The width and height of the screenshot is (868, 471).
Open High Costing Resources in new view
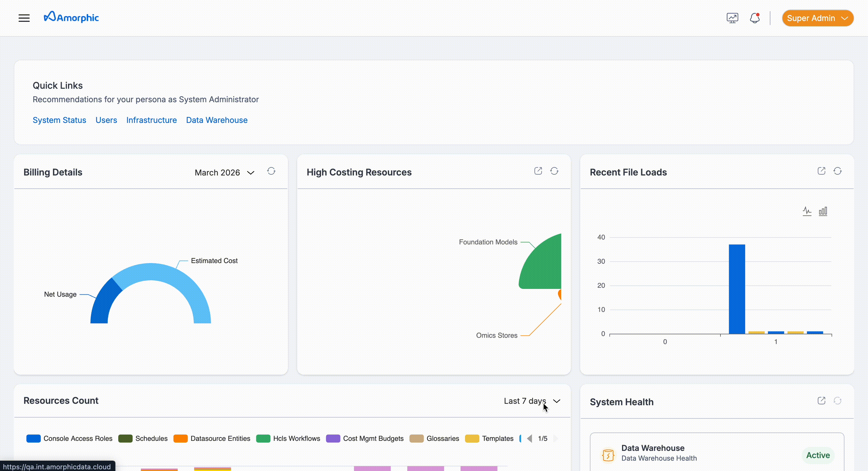click(x=538, y=171)
